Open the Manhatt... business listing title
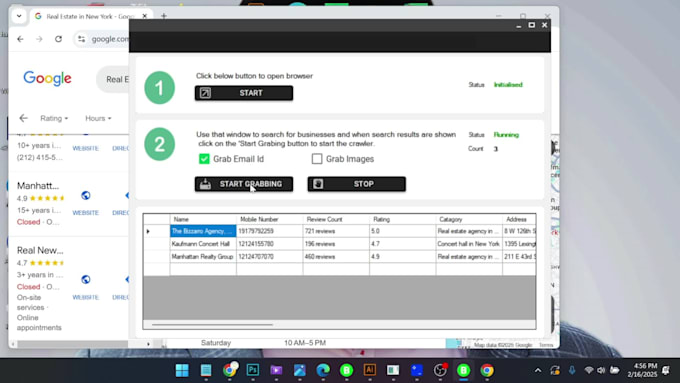The height and width of the screenshot is (383, 680). pyautogui.click(x=38, y=186)
